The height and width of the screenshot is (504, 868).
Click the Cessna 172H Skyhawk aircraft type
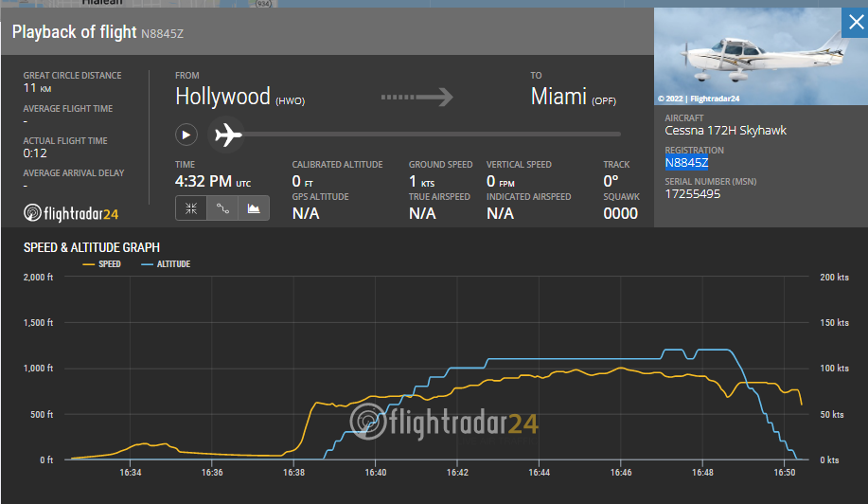725,130
